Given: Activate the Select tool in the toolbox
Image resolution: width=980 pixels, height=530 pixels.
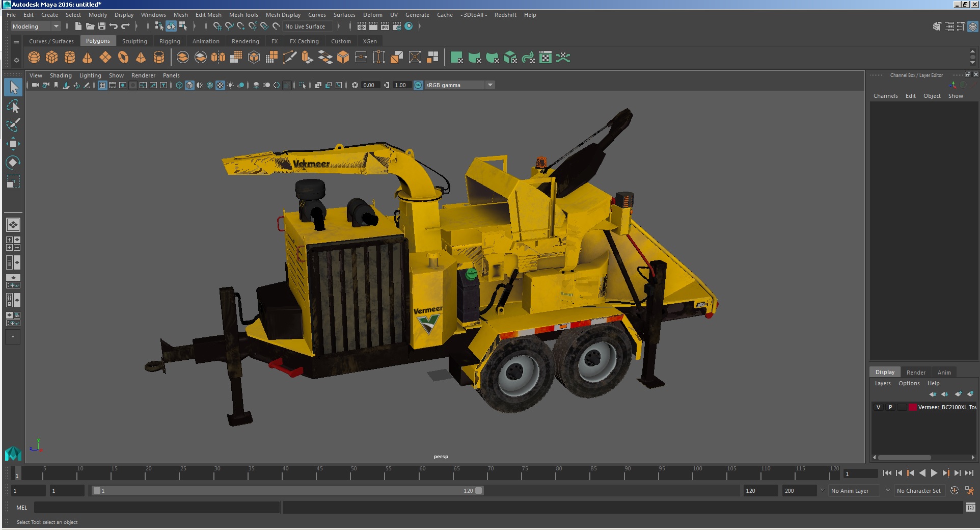Looking at the screenshot, I should 13,87.
